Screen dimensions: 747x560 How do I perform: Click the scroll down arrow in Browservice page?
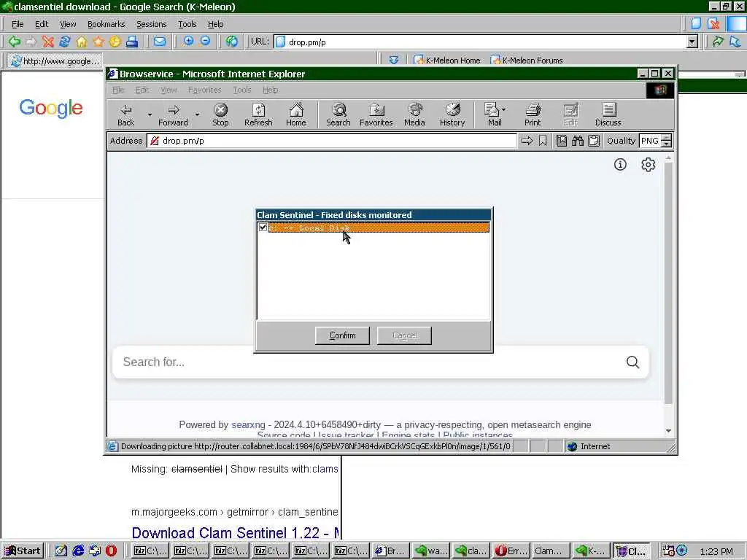click(x=668, y=430)
